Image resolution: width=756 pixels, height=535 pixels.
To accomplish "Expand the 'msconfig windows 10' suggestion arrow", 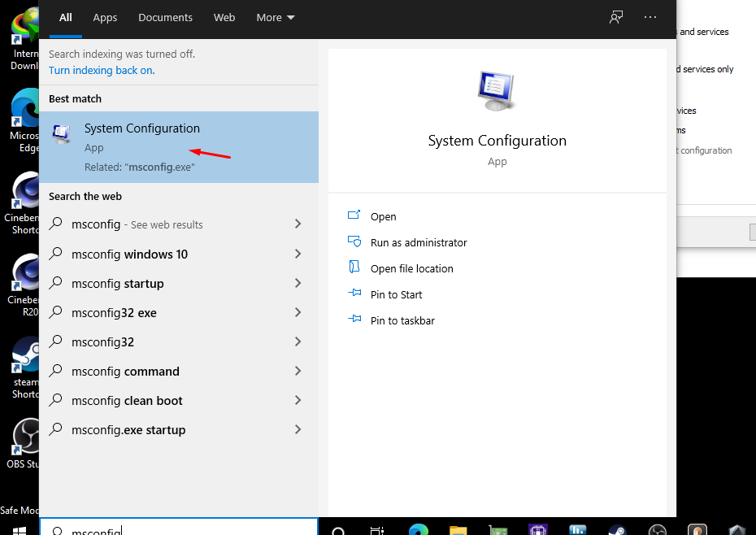I will tap(298, 254).
